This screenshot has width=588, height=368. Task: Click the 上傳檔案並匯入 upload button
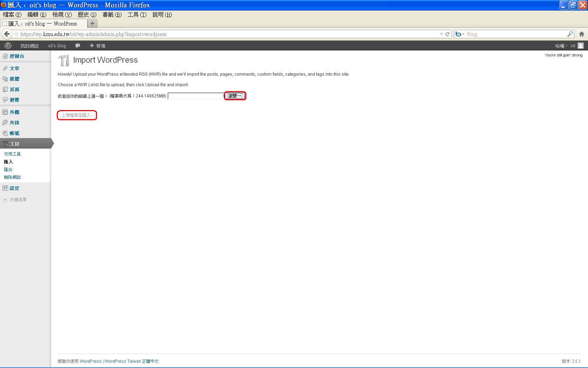coord(77,115)
